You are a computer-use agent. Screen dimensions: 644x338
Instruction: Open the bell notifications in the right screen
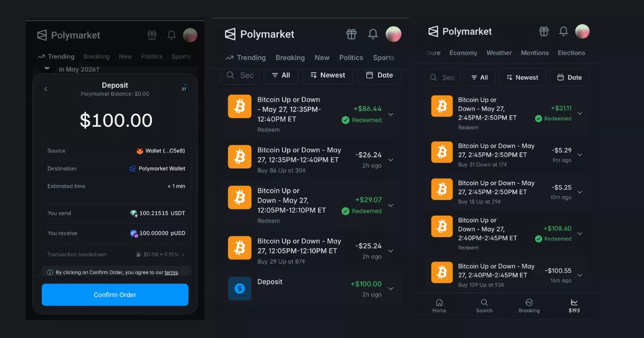(563, 32)
